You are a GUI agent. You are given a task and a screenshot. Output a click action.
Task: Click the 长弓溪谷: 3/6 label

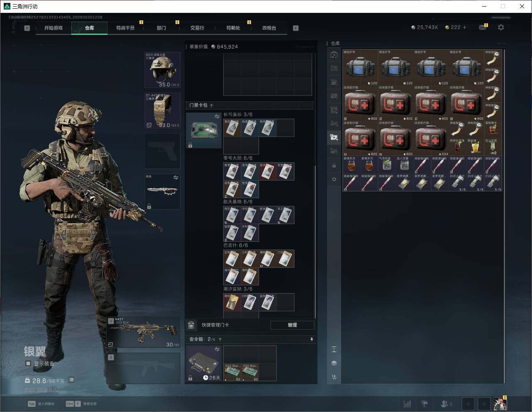tap(238, 115)
